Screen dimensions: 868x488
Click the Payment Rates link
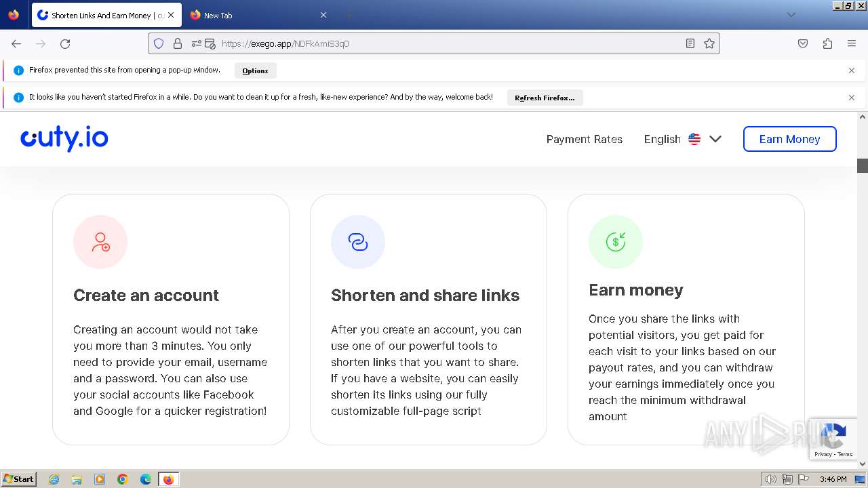[x=585, y=139]
